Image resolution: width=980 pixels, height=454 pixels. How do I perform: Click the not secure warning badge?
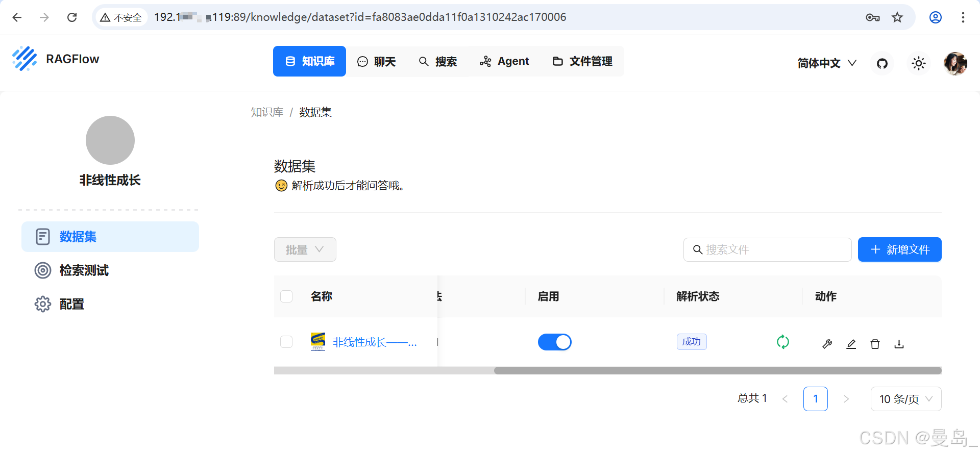pyautogui.click(x=121, y=17)
